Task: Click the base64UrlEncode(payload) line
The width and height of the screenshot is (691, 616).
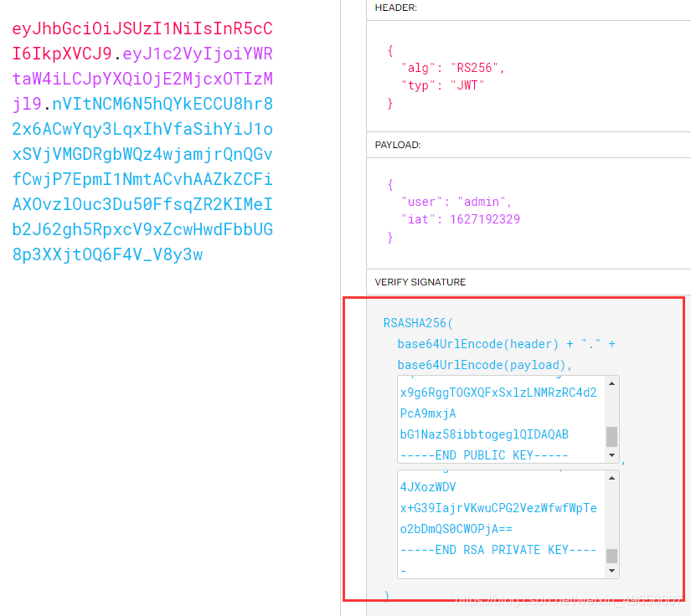Action: 485,365
